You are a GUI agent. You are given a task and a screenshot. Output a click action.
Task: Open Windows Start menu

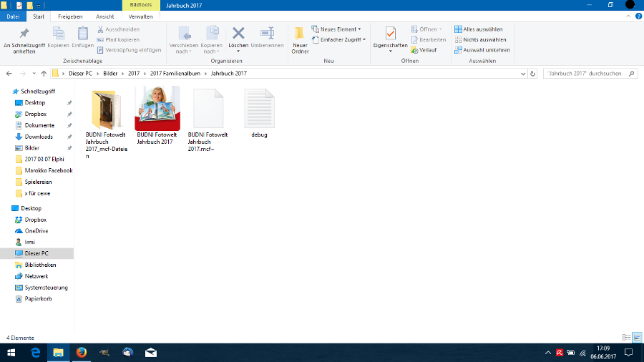tap(11, 353)
